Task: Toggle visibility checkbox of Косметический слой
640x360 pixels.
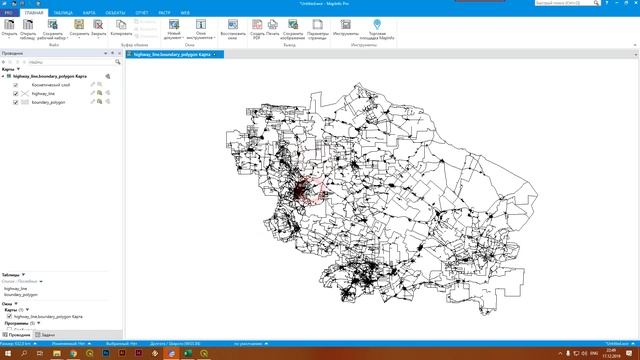Action: point(16,85)
